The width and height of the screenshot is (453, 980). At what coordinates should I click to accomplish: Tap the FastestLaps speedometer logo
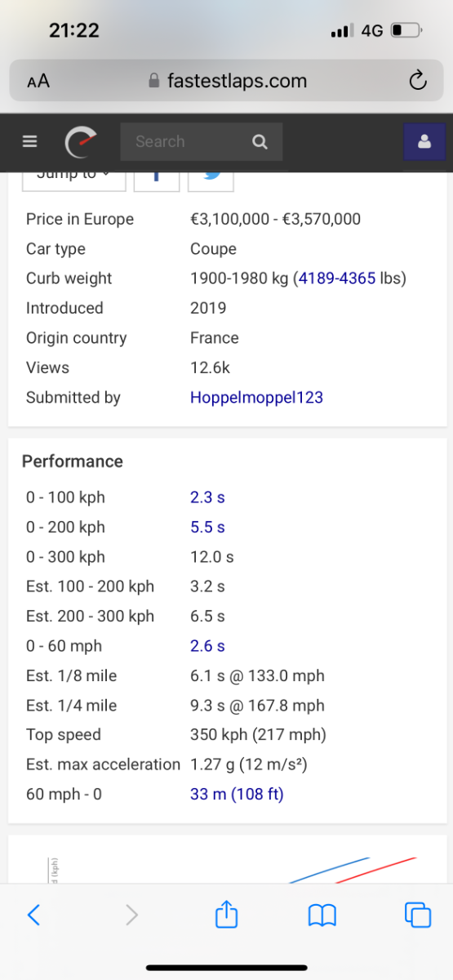point(81,142)
